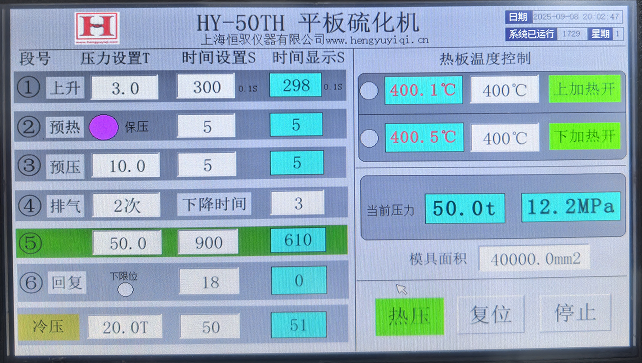Click the 系统已运行 label
The image size is (642, 363).
coord(531,34)
